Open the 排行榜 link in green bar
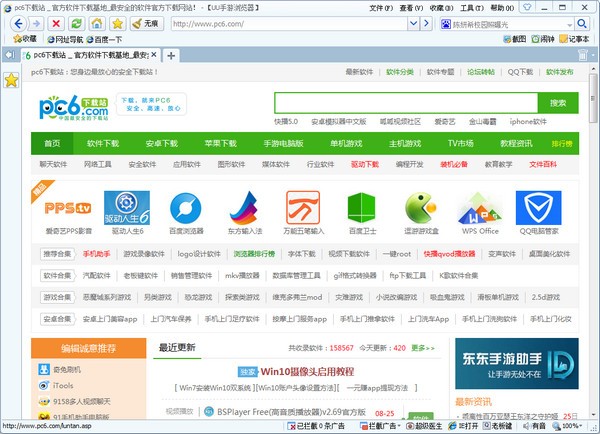 click(562, 144)
